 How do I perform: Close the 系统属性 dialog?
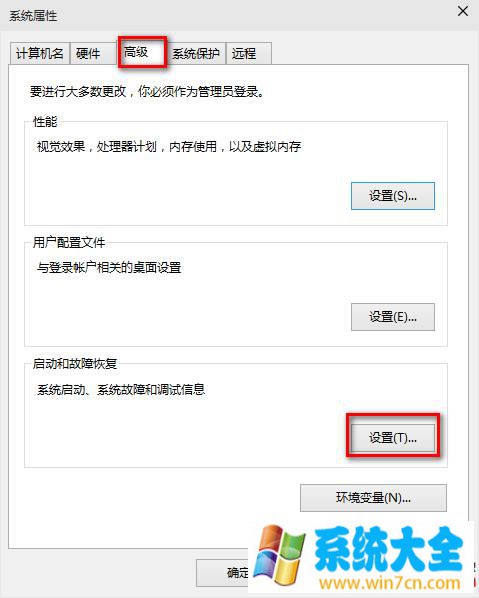[x=463, y=11]
